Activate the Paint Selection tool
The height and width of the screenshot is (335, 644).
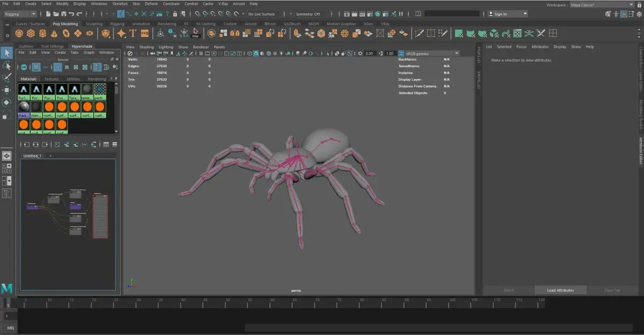point(7,78)
